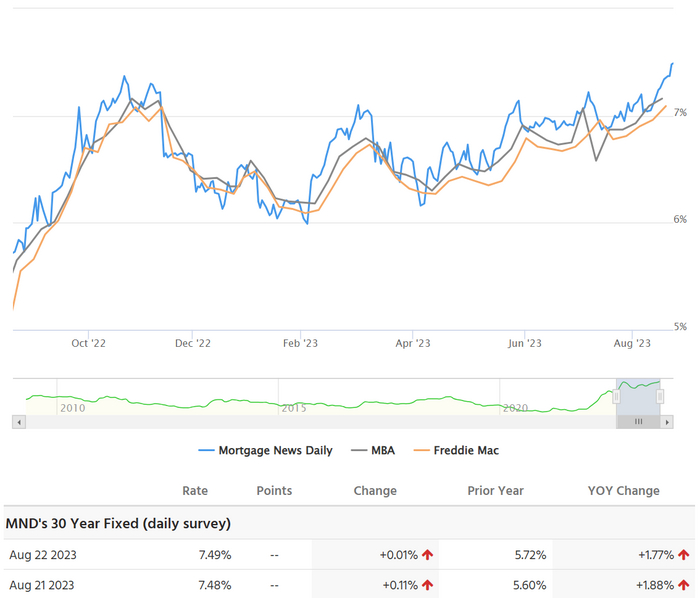Click the 2010 region in the navigator
Viewport: 700px width, 598px height.
point(72,408)
